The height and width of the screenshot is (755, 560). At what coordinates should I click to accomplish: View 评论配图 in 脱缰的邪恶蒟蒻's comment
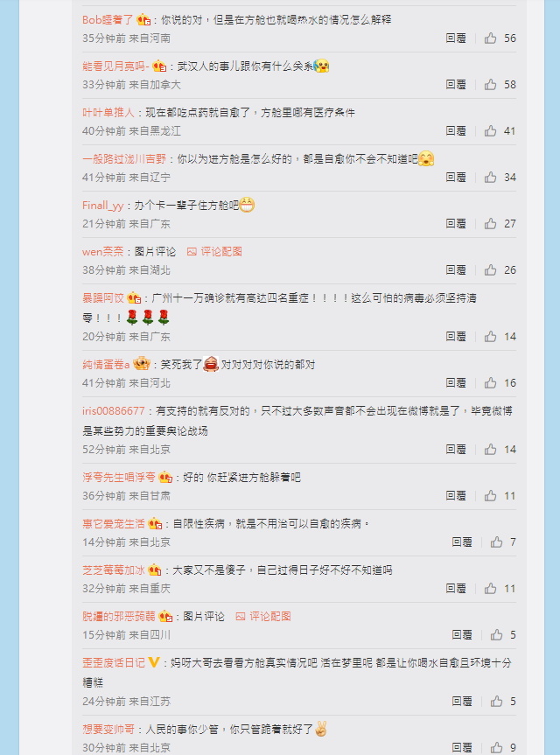(x=262, y=617)
